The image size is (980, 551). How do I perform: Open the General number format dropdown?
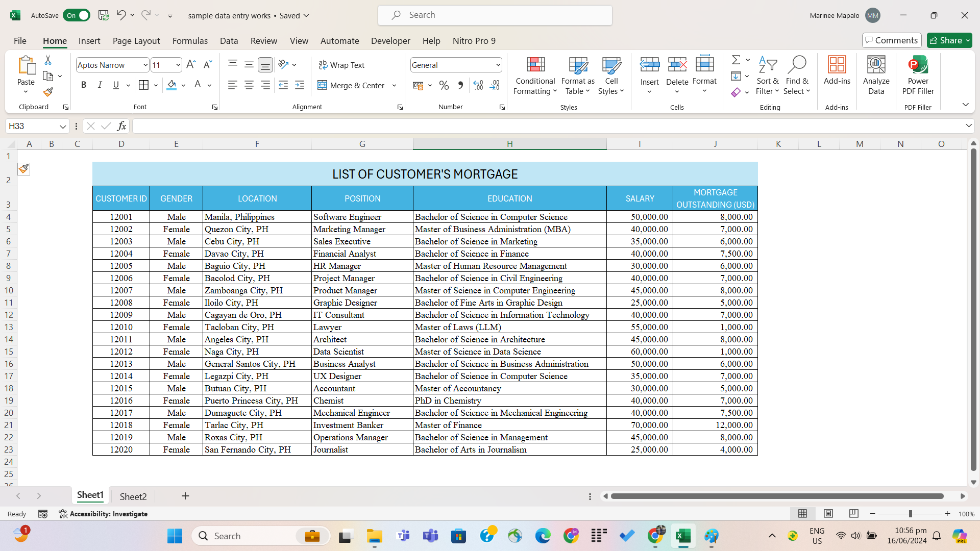click(498, 65)
